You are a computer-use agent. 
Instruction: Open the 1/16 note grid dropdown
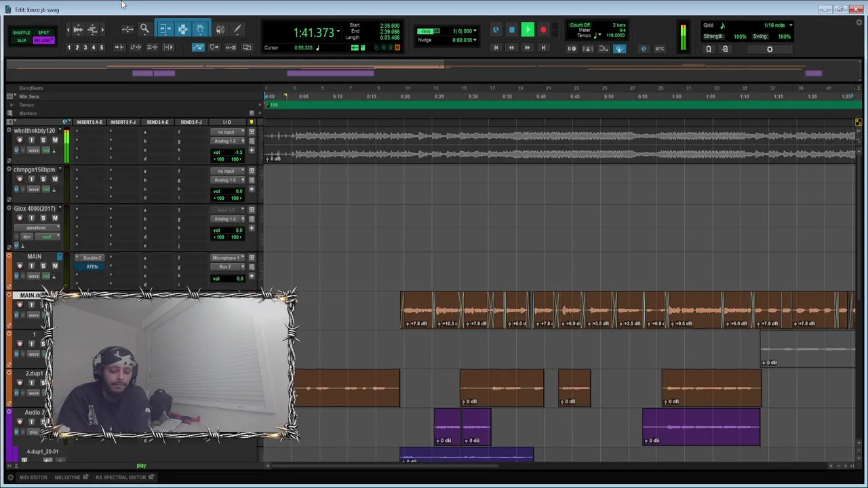tap(791, 26)
